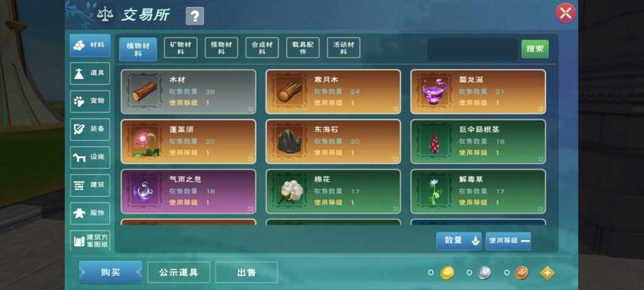Select the gold coin currency icon
Screen dimensions: 644x290
(x=447, y=273)
